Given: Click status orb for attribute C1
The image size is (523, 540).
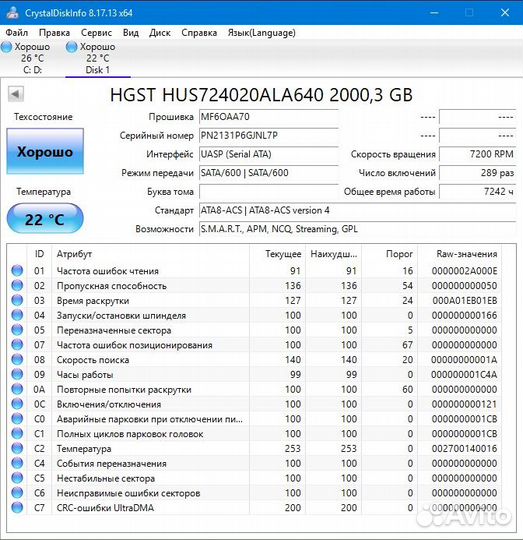Looking at the screenshot, I should pos(17,433).
